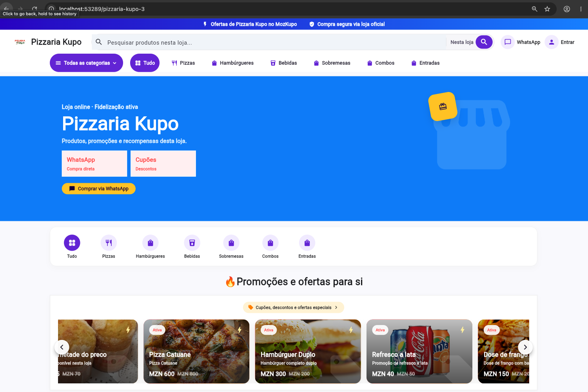
Task: Click the Loja online · Fidelização ativa text
Action: pyautogui.click(x=100, y=107)
